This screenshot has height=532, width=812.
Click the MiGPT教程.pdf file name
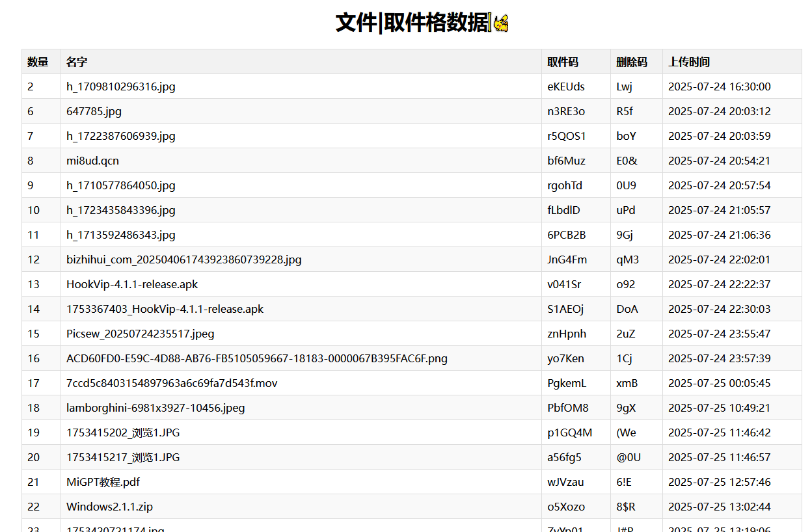click(x=103, y=482)
